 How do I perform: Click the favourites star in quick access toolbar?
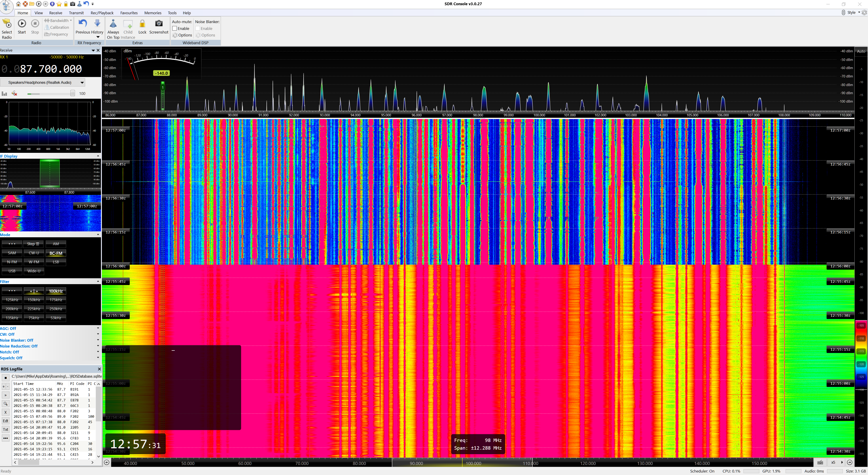[59, 4]
